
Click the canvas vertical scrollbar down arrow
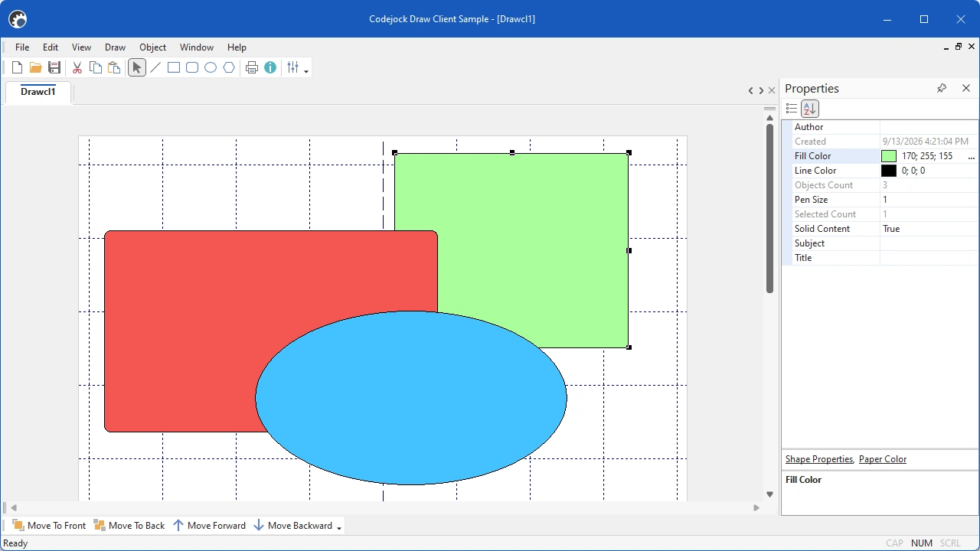tap(769, 494)
